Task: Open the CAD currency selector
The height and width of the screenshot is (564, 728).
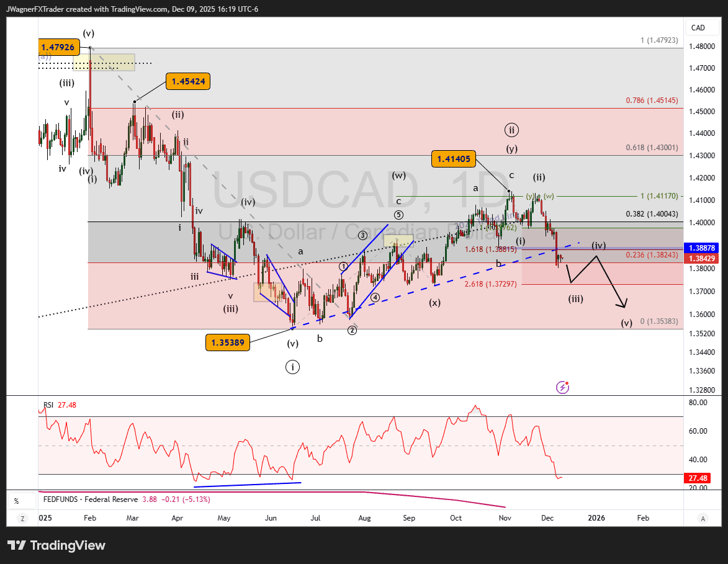Action: click(701, 27)
